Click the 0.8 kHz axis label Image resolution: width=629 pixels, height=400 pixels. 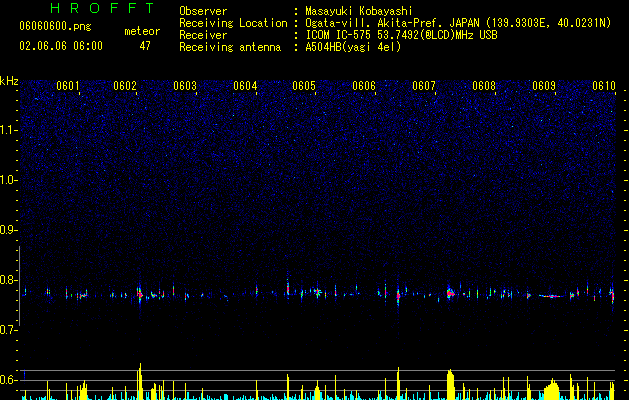9,280
